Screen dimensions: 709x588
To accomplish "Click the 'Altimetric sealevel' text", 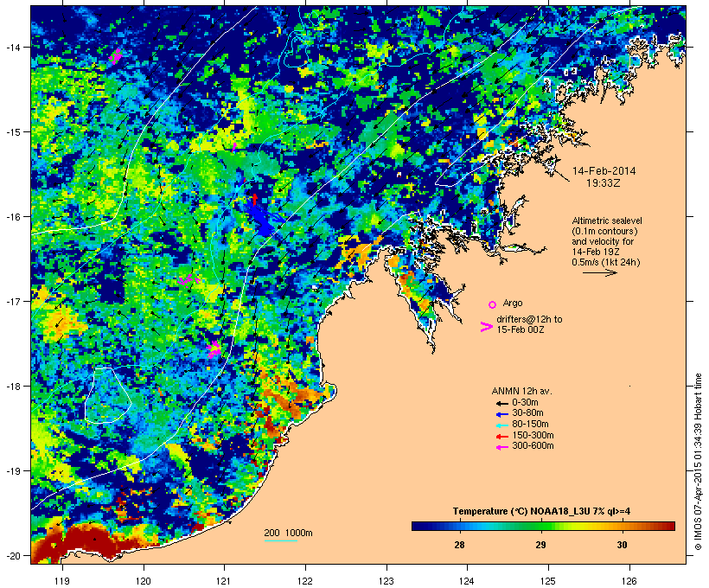I will tap(607, 220).
